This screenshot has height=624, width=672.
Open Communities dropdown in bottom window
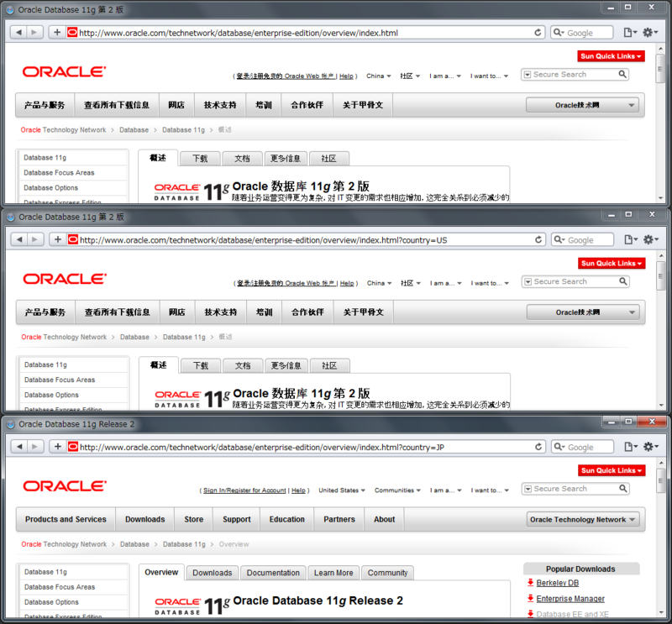coord(397,490)
